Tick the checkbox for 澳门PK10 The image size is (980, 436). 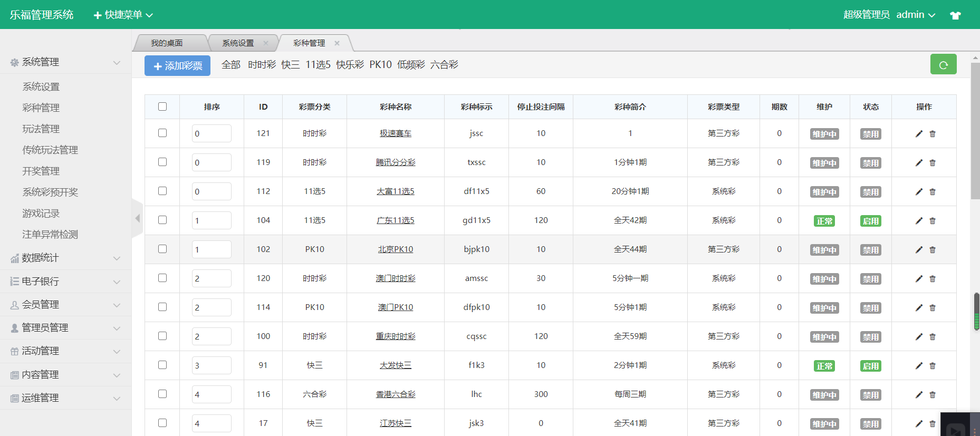[x=162, y=307]
